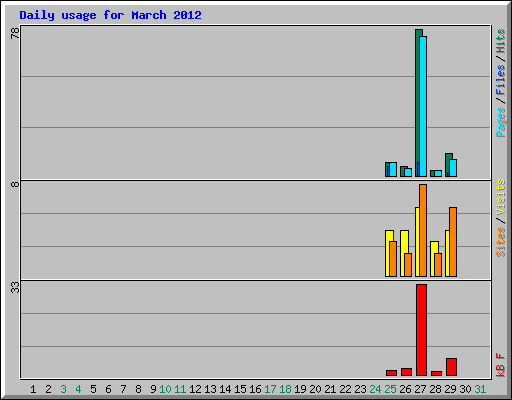Select the red KB bar for day 25
512x400 pixels.
(391, 373)
